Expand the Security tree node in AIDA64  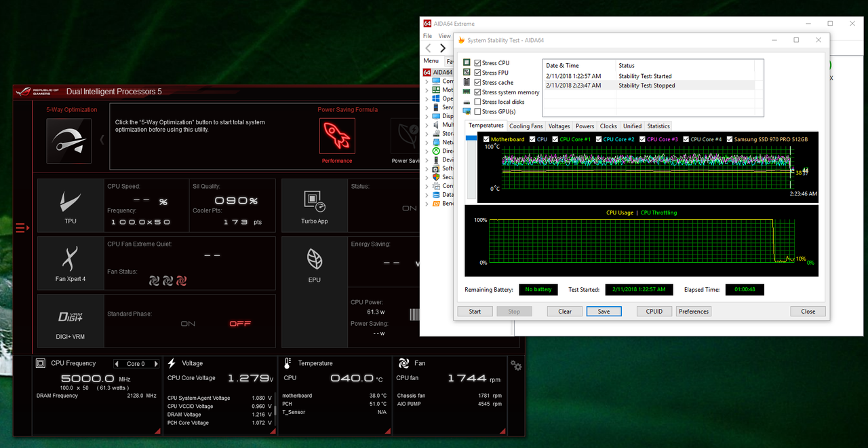(427, 177)
